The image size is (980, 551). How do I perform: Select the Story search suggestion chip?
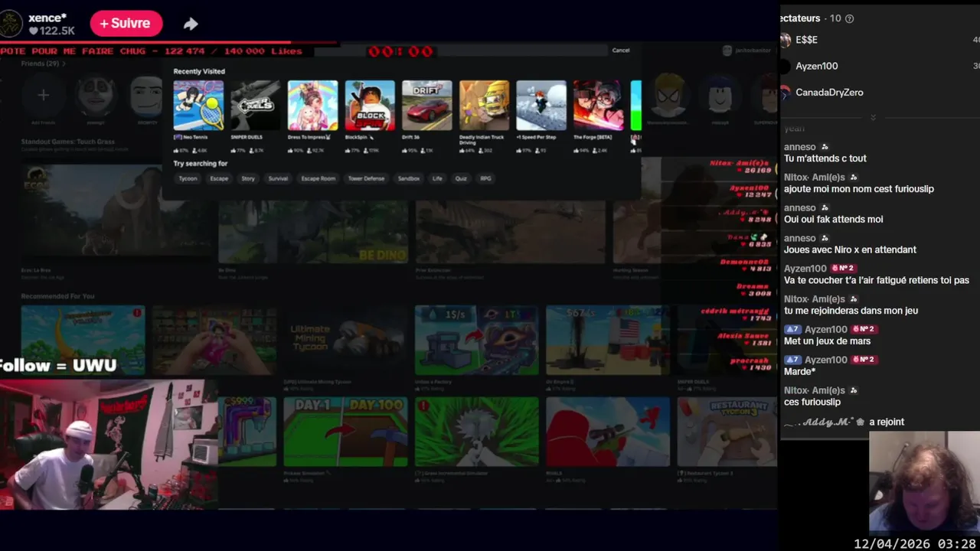point(248,178)
